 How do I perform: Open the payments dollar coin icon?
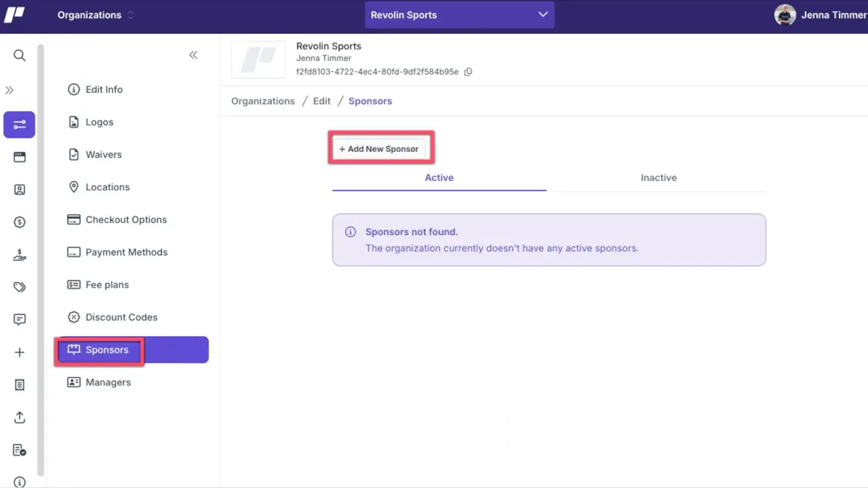tap(19, 222)
